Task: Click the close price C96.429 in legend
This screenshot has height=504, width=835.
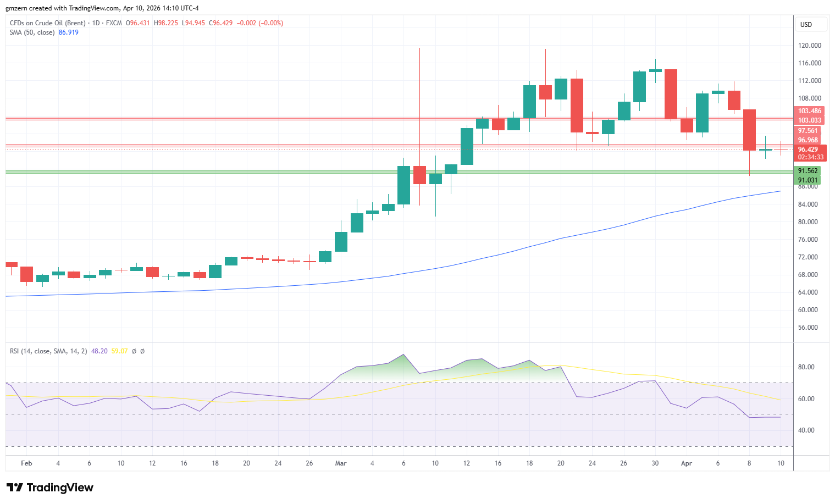Action: point(220,23)
